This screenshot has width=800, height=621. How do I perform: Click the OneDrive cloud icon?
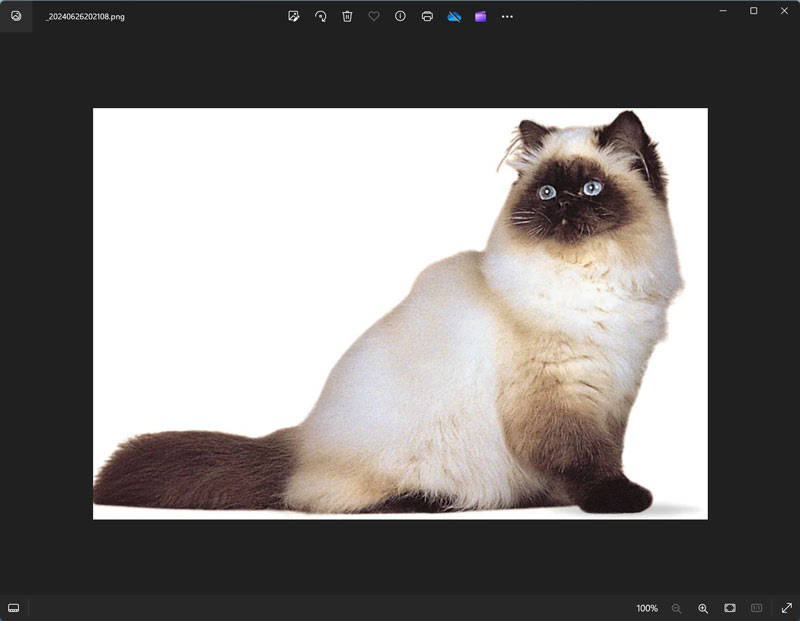point(454,16)
